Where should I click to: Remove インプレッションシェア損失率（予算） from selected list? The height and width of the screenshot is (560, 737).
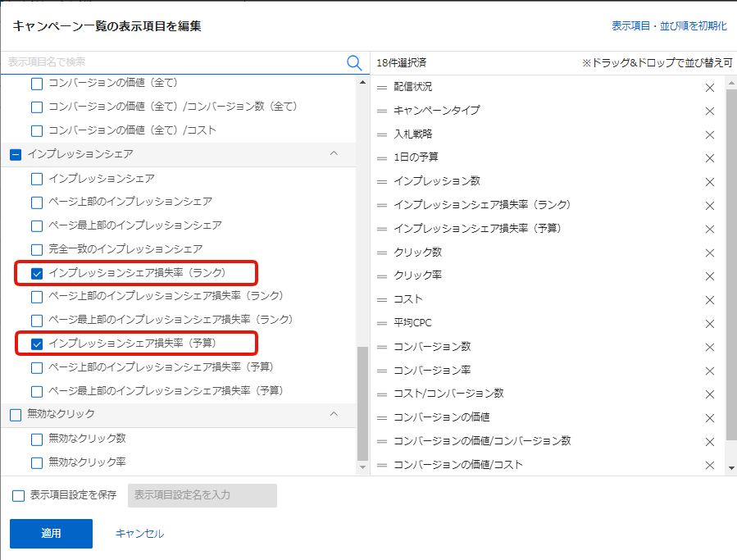click(710, 229)
